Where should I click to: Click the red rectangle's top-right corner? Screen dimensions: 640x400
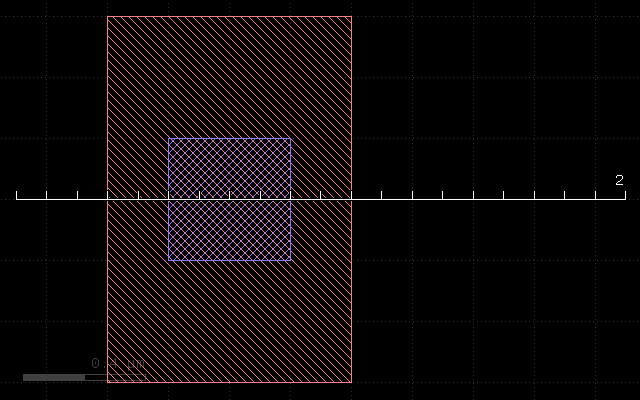point(351,16)
